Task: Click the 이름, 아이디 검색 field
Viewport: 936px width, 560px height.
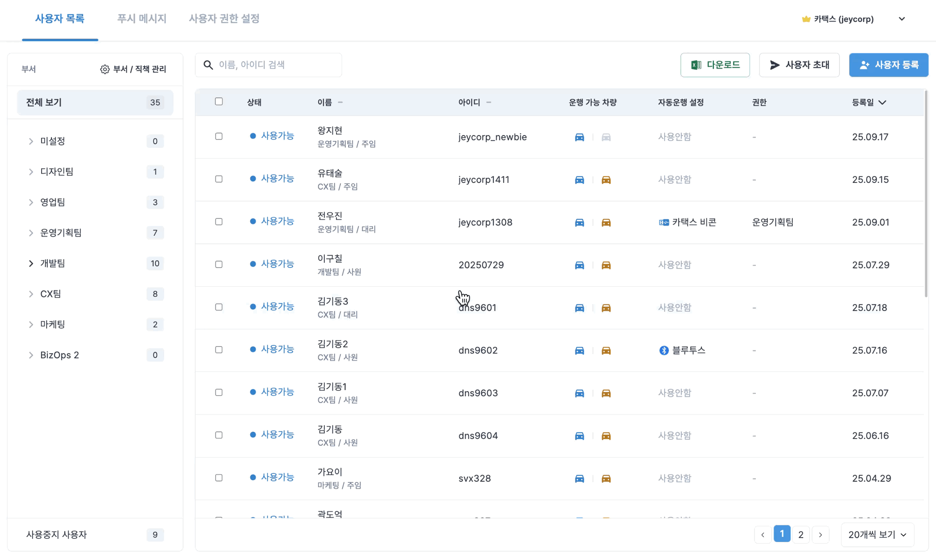Action: (x=276, y=65)
